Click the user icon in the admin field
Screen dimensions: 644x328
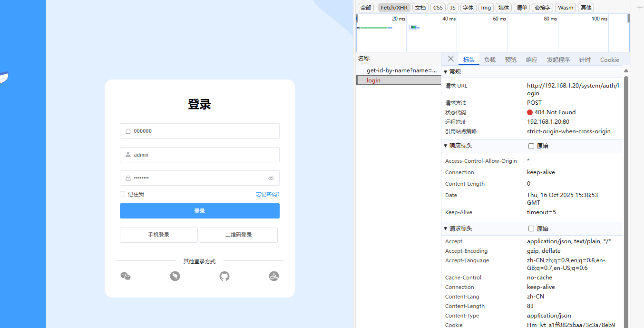[128, 155]
